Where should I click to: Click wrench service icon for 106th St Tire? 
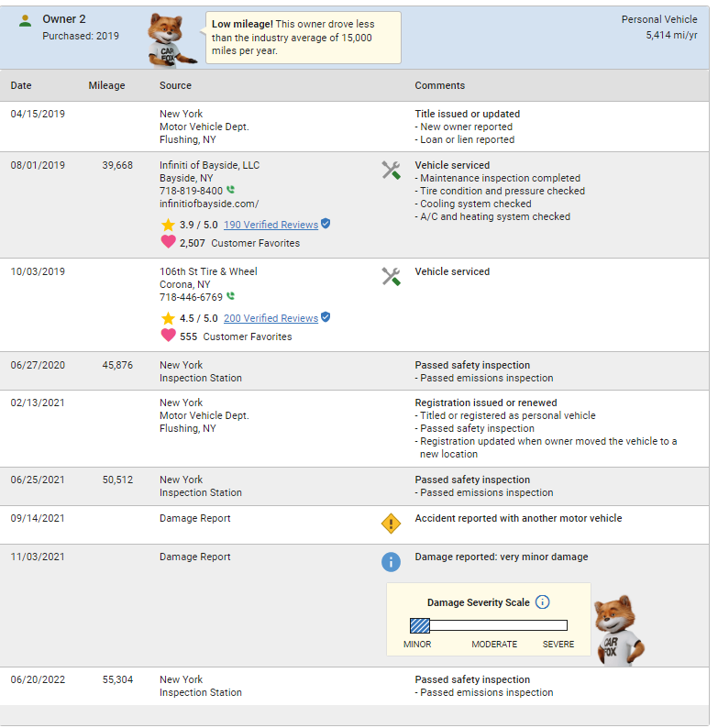point(391,276)
